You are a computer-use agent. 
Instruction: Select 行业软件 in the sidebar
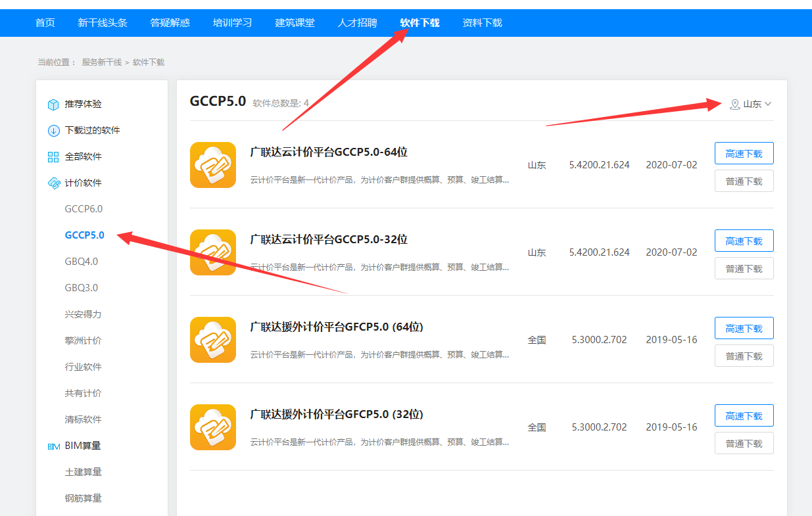[x=84, y=367]
